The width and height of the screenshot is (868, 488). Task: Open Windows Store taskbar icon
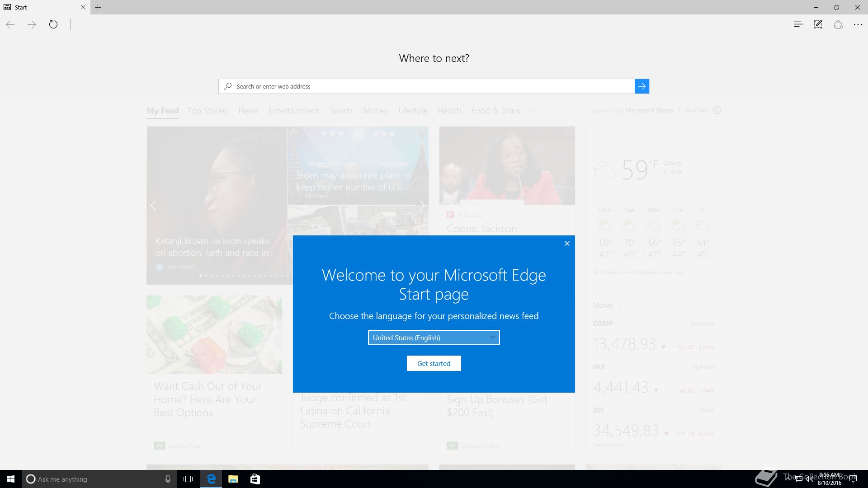tap(255, 479)
